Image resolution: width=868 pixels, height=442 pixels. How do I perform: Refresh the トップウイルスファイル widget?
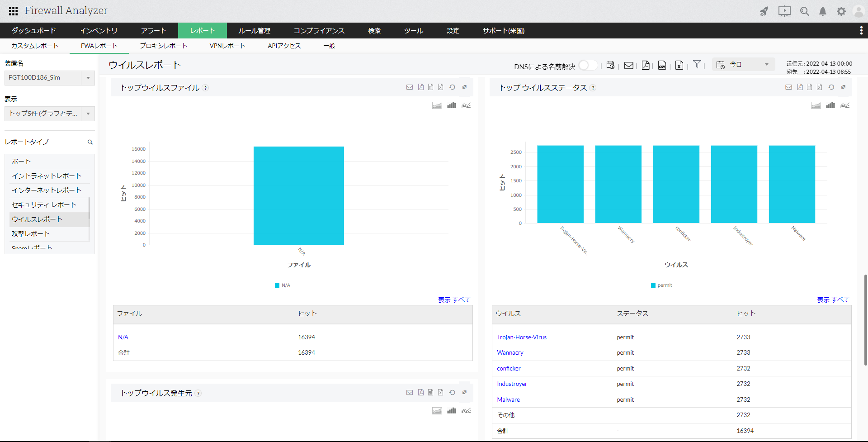(x=452, y=87)
